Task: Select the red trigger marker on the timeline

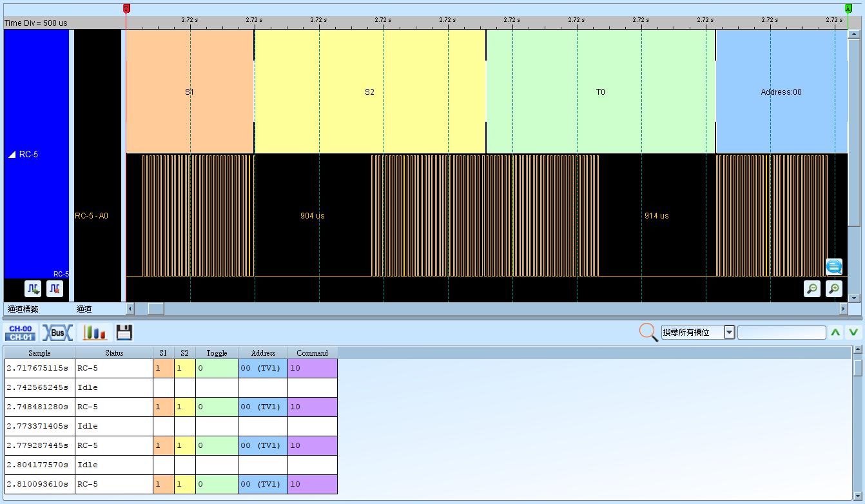Action: tap(126, 8)
